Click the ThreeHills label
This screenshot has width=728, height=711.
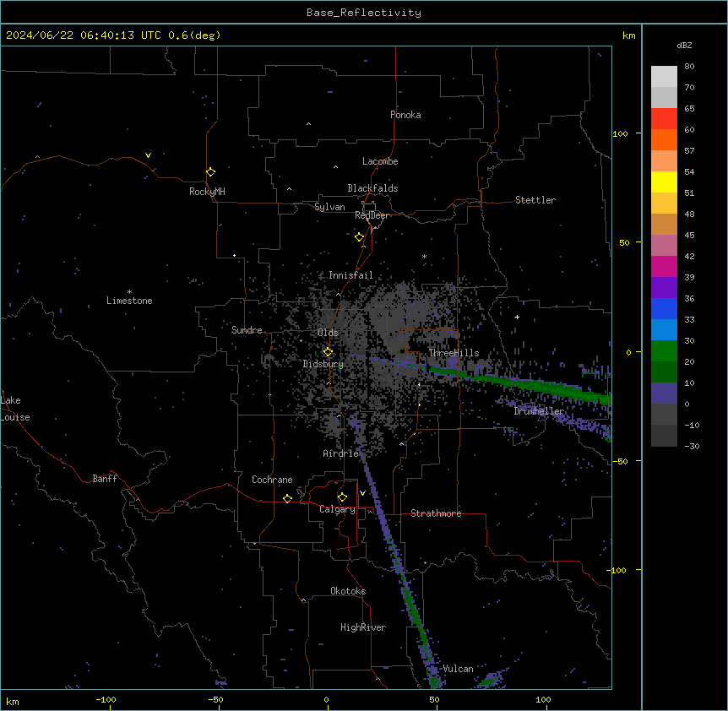click(x=454, y=353)
